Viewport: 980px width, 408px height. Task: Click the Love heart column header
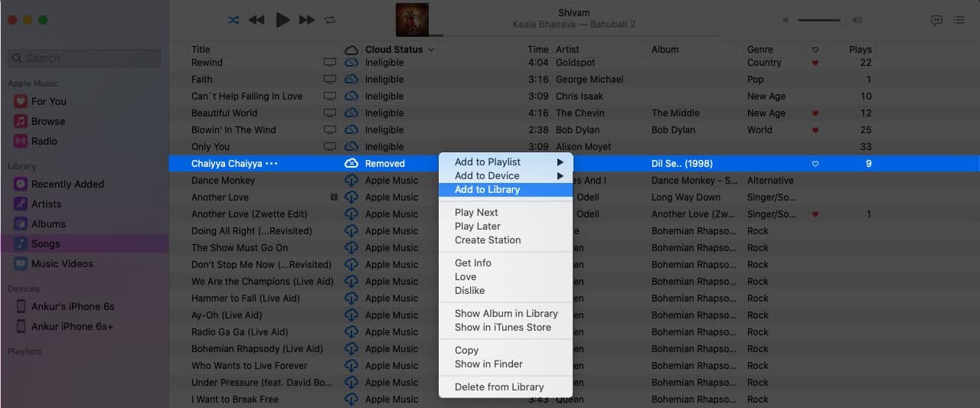click(815, 50)
